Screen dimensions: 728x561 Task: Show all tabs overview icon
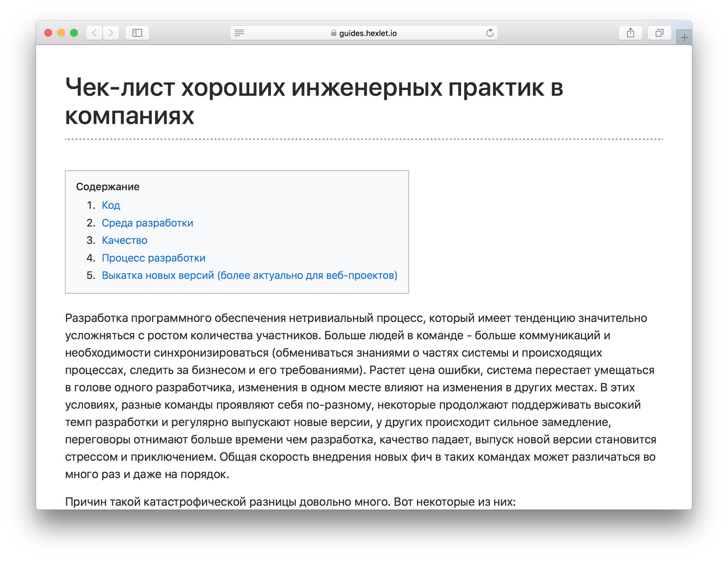pos(659,33)
